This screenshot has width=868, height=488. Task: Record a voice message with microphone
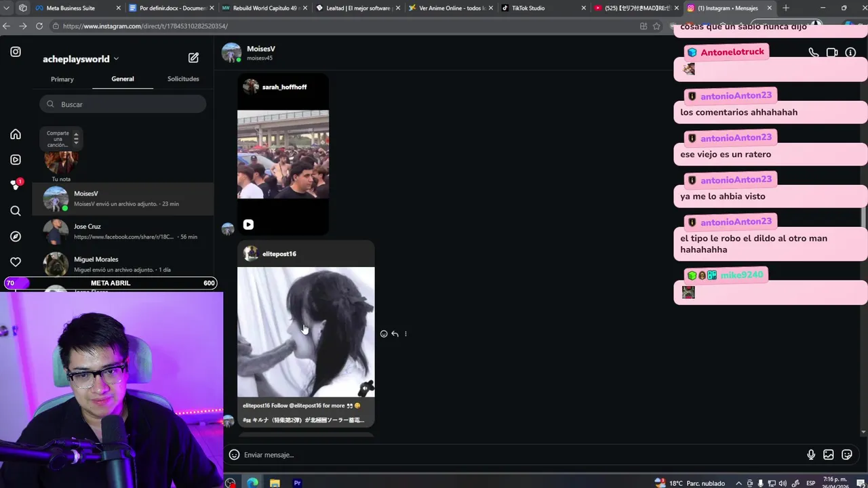811,455
